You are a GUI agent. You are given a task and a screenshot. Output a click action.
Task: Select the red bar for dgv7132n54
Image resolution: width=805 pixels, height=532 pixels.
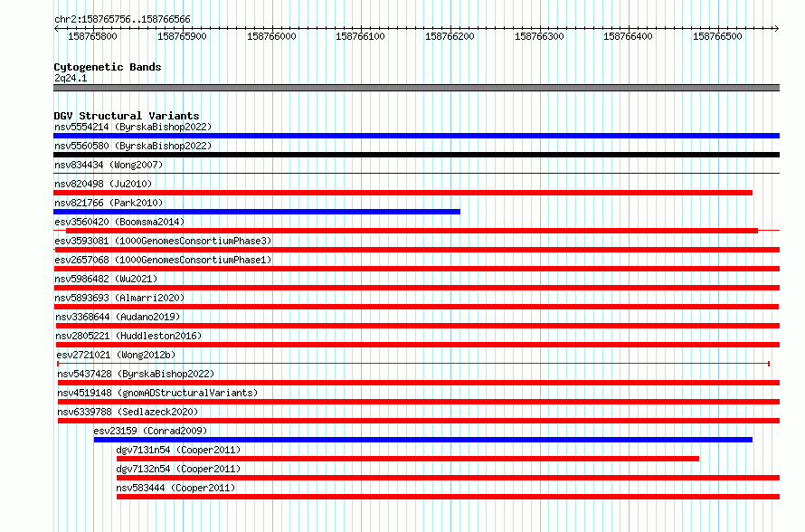coord(449,478)
